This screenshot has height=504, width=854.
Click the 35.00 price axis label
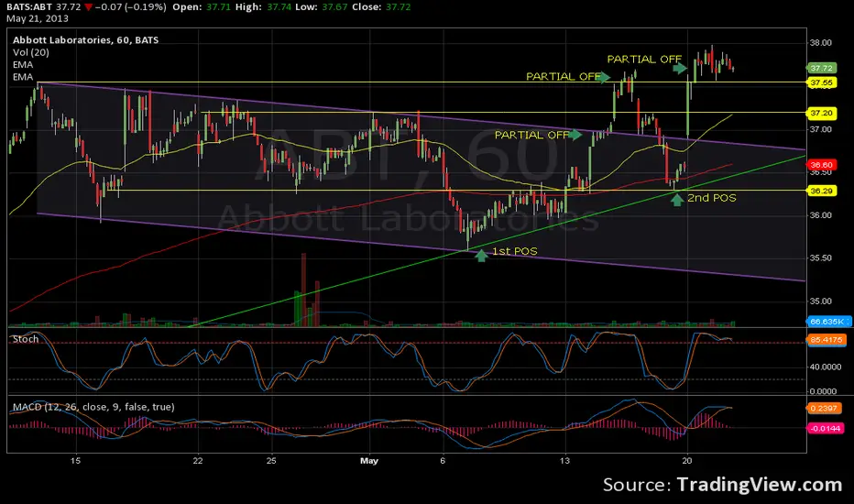click(821, 301)
